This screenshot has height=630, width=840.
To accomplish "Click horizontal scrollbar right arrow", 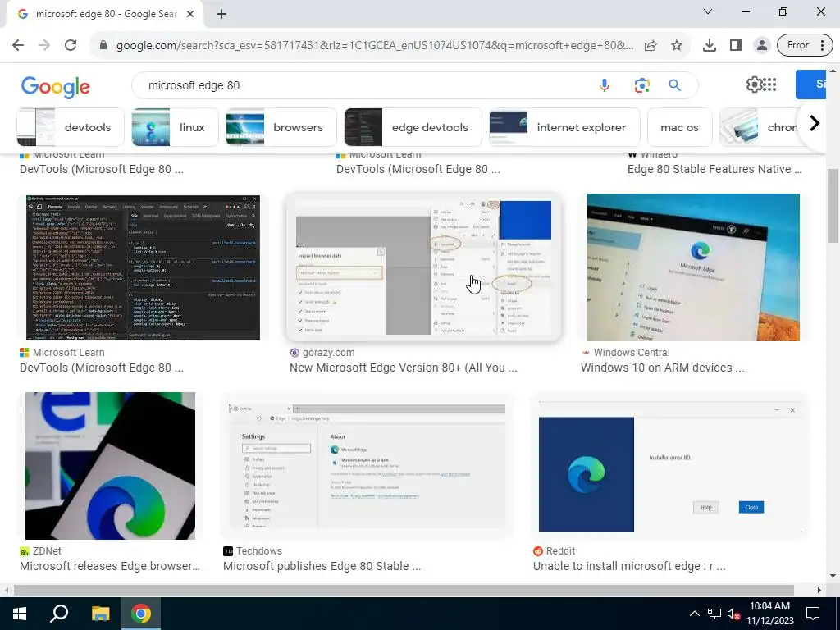I will (x=819, y=590).
